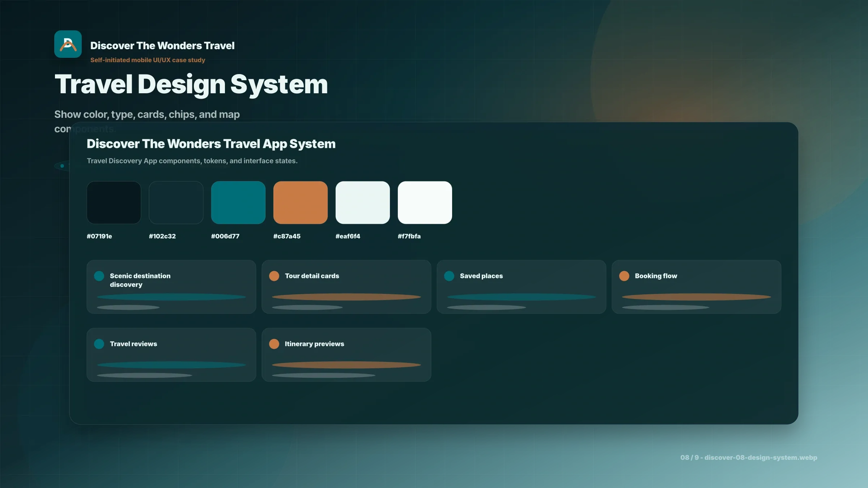Image resolution: width=868 pixels, height=488 pixels.
Task: Click the Discover The Wonders Travel App System heading
Action: coord(211,144)
